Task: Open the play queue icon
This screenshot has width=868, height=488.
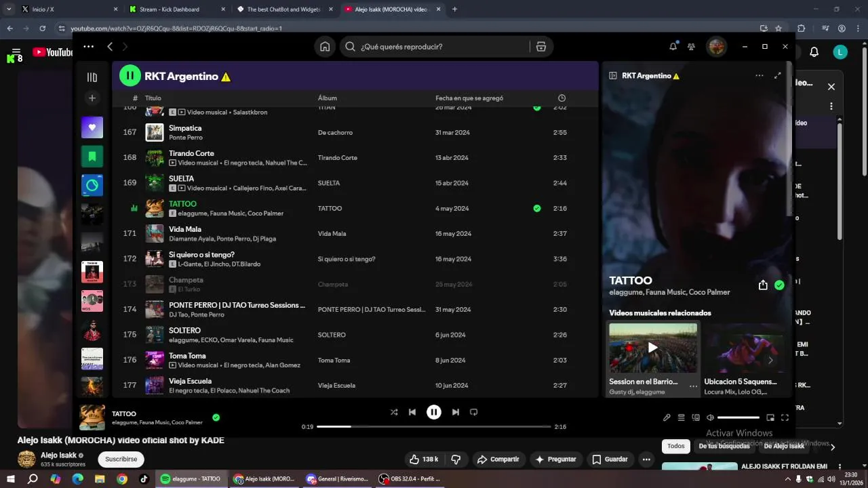Action: click(682, 418)
